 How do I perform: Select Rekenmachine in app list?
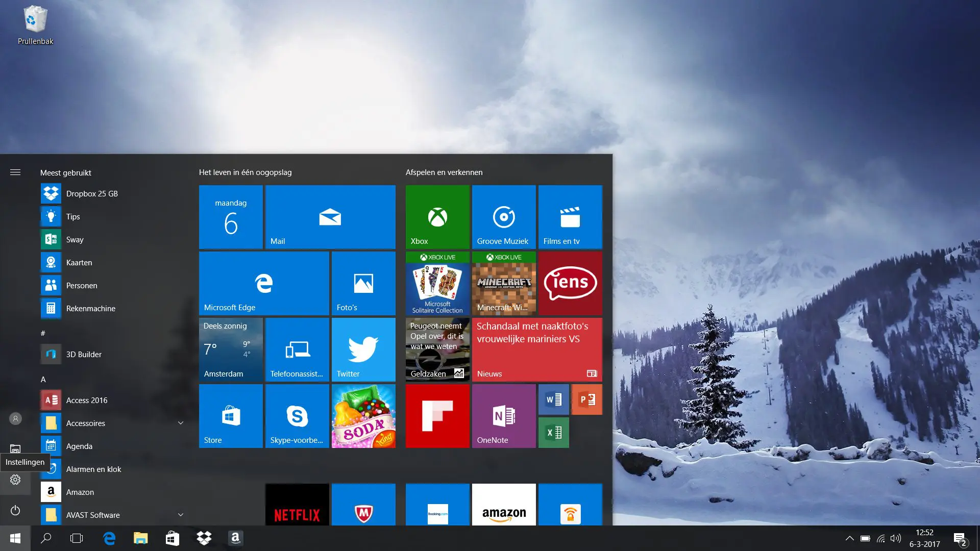[112, 308]
